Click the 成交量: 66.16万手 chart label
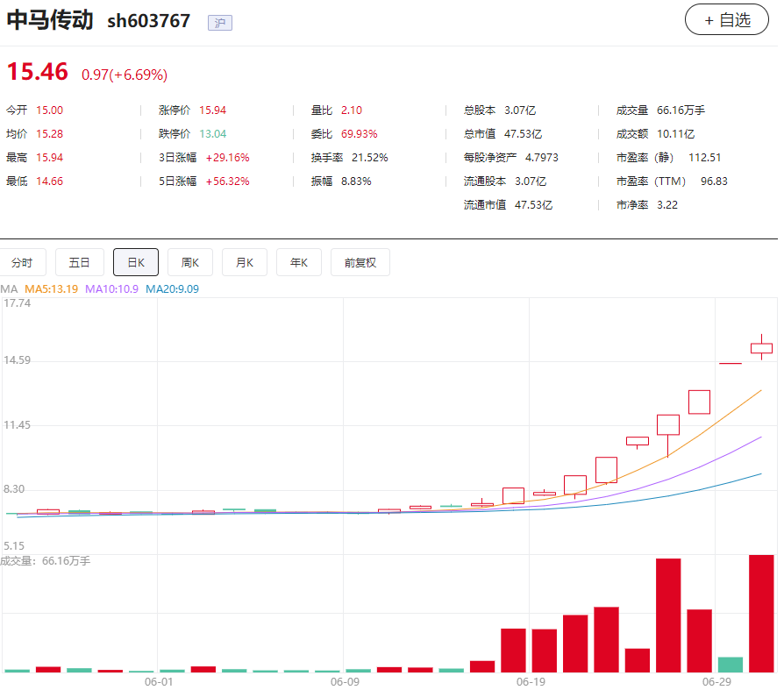The height and width of the screenshot is (690, 784). click(x=45, y=561)
